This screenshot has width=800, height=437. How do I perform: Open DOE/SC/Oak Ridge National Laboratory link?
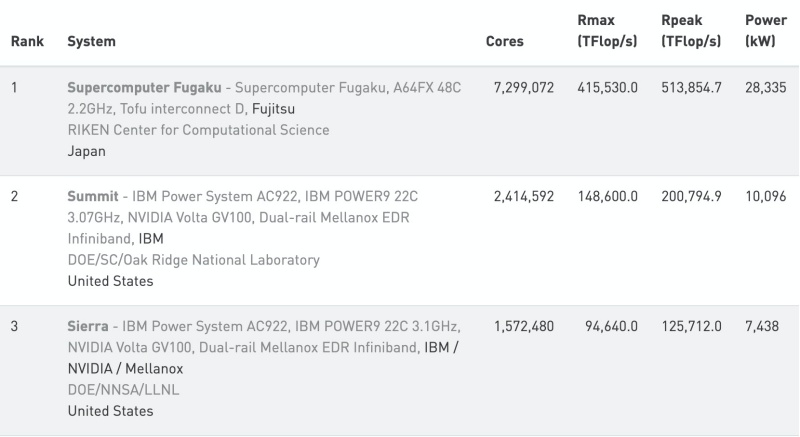[x=193, y=260]
